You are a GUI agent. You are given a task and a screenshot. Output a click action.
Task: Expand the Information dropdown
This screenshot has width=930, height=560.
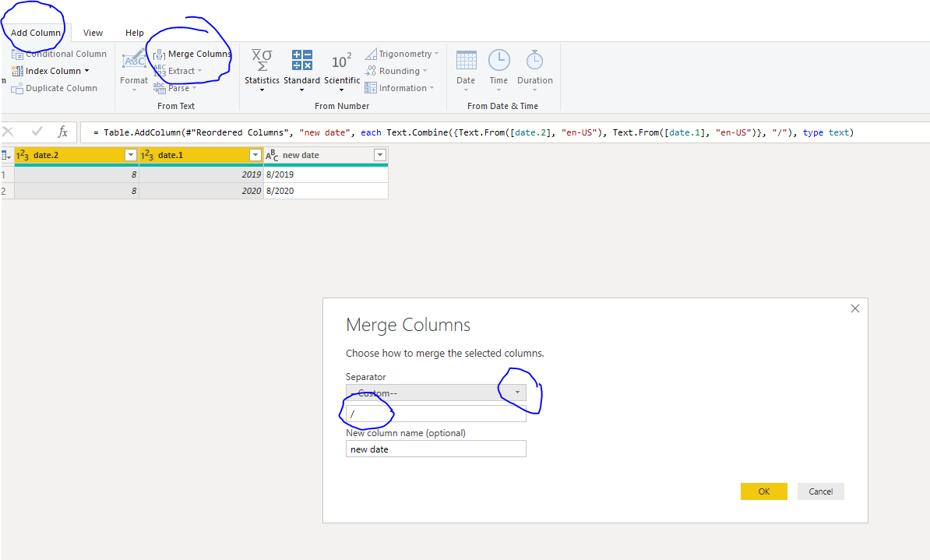click(399, 88)
